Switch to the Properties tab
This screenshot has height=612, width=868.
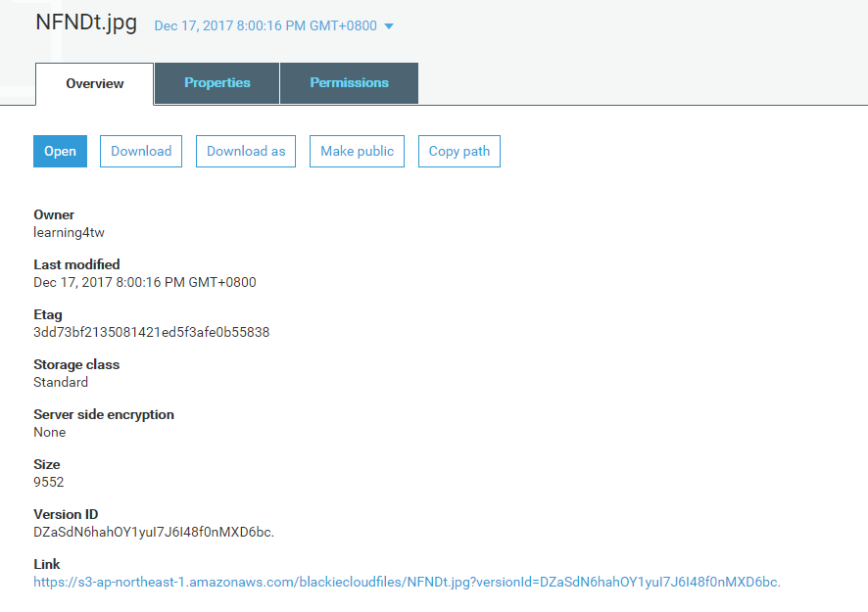pyautogui.click(x=217, y=83)
